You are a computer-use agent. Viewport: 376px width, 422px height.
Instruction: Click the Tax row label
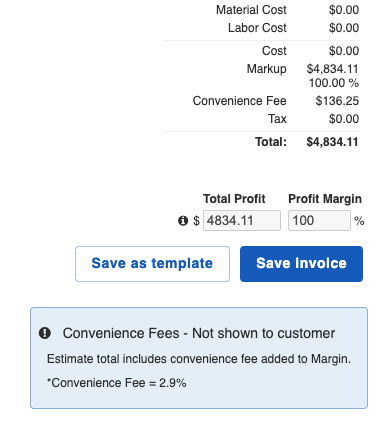(x=277, y=119)
